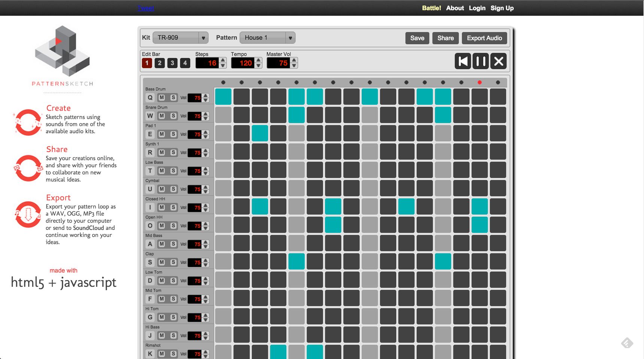This screenshot has width=644, height=359.
Task: Trigger the Mid Tom F key pad
Action: [150, 299]
